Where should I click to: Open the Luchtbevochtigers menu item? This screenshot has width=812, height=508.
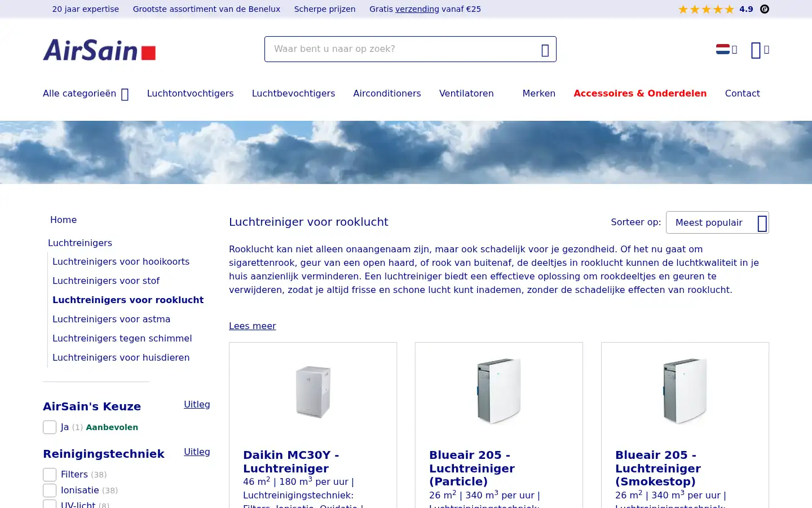click(293, 94)
